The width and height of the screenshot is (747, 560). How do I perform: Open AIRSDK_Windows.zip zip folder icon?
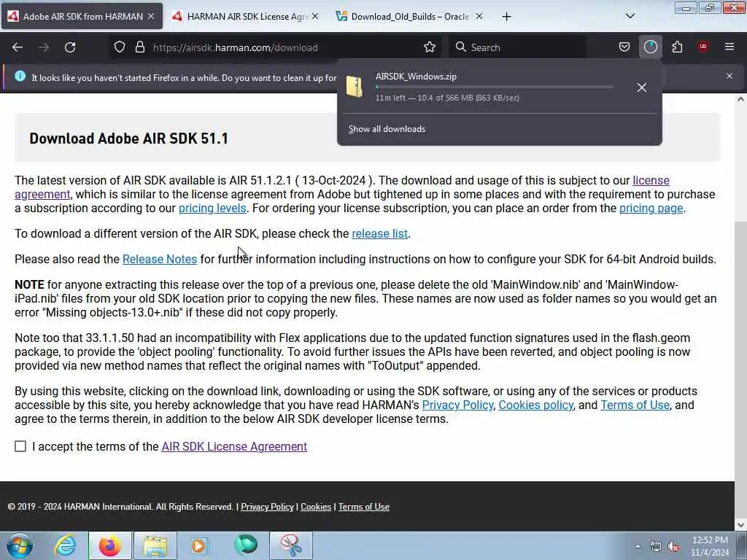(x=355, y=87)
